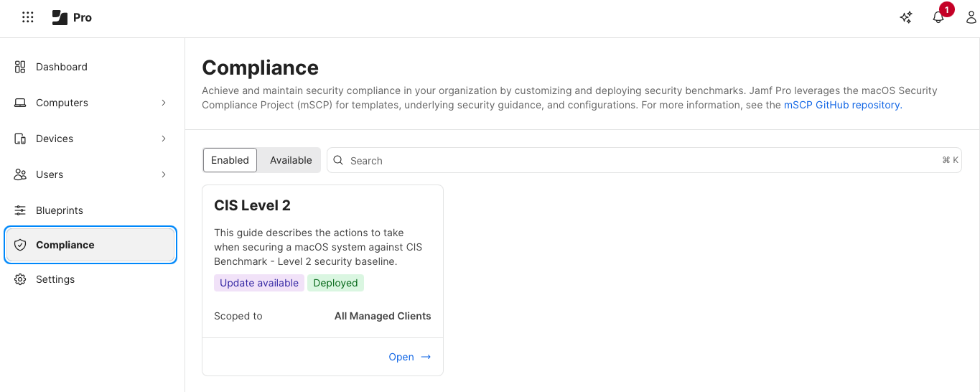Click the Blueprints sliders icon
This screenshot has height=392, width=980.
(20, 210)
